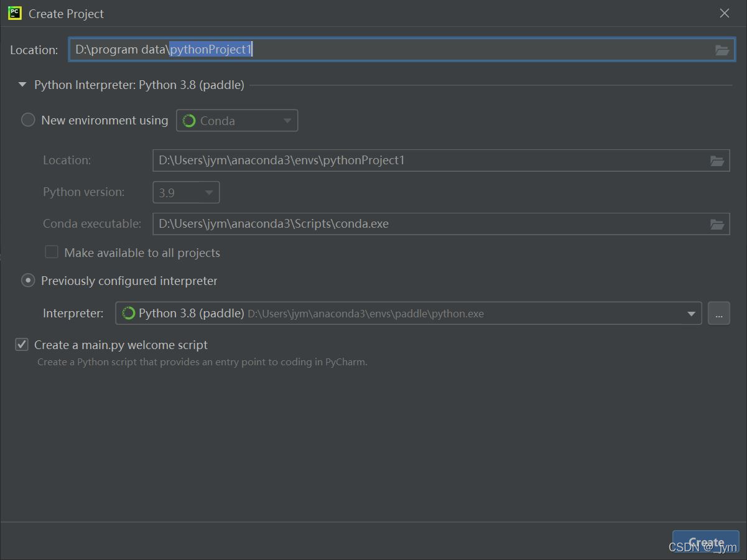The width and height of the screenshot is (747, 560).
Task: Select the New environment using radio button
Action: pyautogui.click(x=28, y=120)
